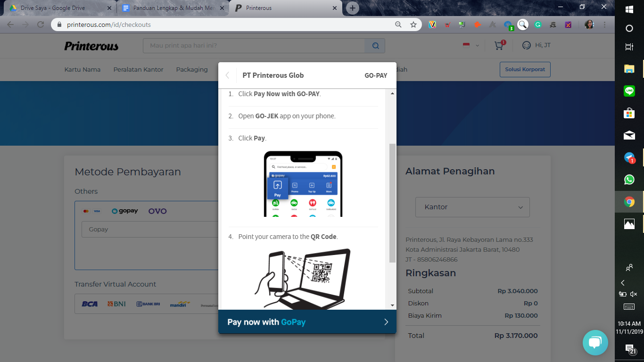Click the colorful V extension icon
Viewport: 644px width, 362px height.
click(432, 25)
